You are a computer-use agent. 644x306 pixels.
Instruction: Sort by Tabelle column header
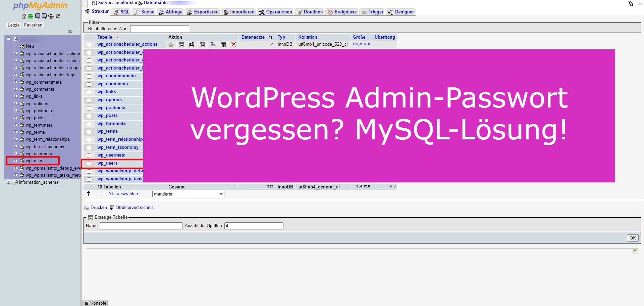(x=105, y=37)
